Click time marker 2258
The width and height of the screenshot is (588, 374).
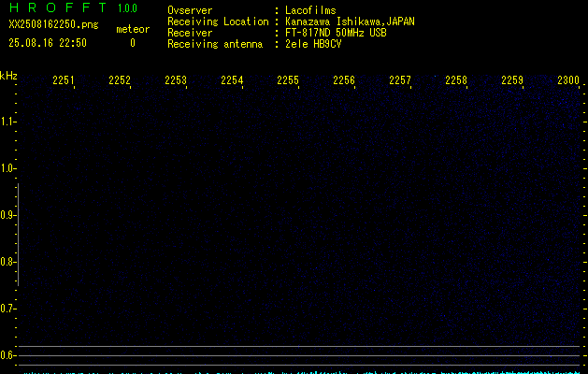coord(456,80)
